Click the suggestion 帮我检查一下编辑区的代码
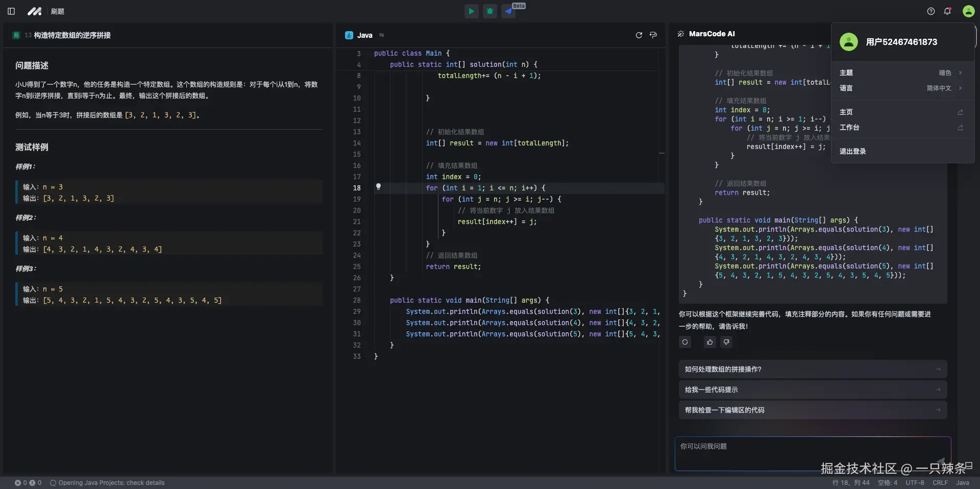The height and width of the screenshot is (489, 980). (x=813, y=410)
